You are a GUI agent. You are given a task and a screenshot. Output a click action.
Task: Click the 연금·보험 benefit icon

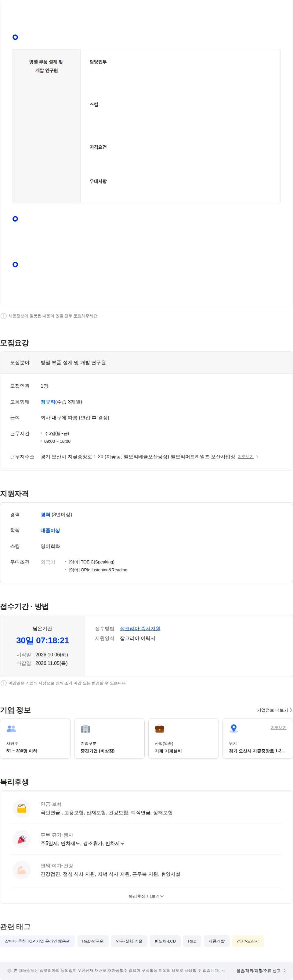click(x=22, y=808)
